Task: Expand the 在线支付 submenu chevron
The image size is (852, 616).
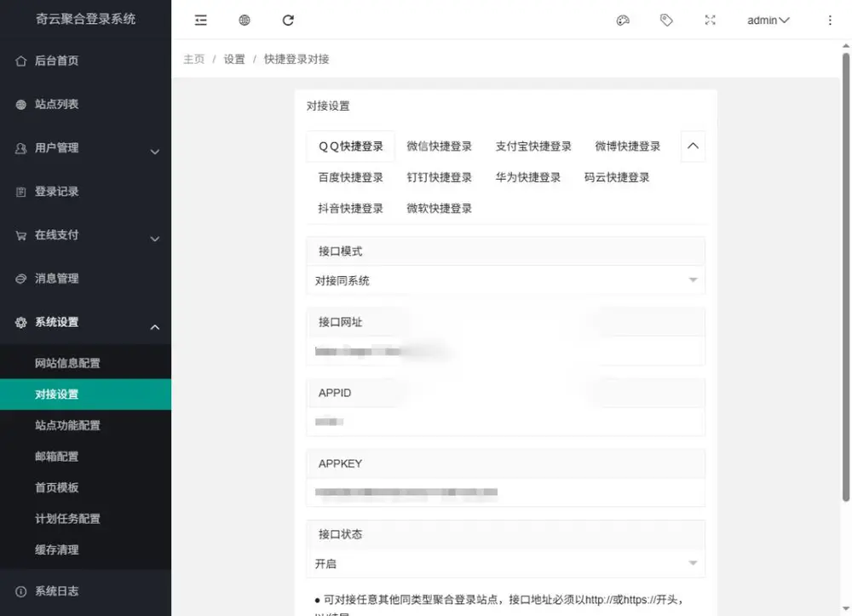Action: tap(155, 239)
